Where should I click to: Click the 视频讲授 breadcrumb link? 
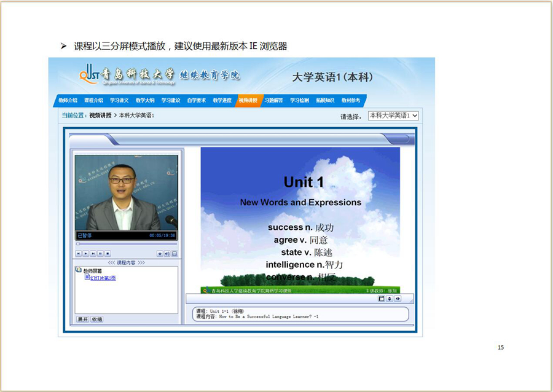click(x=100, y=116)
